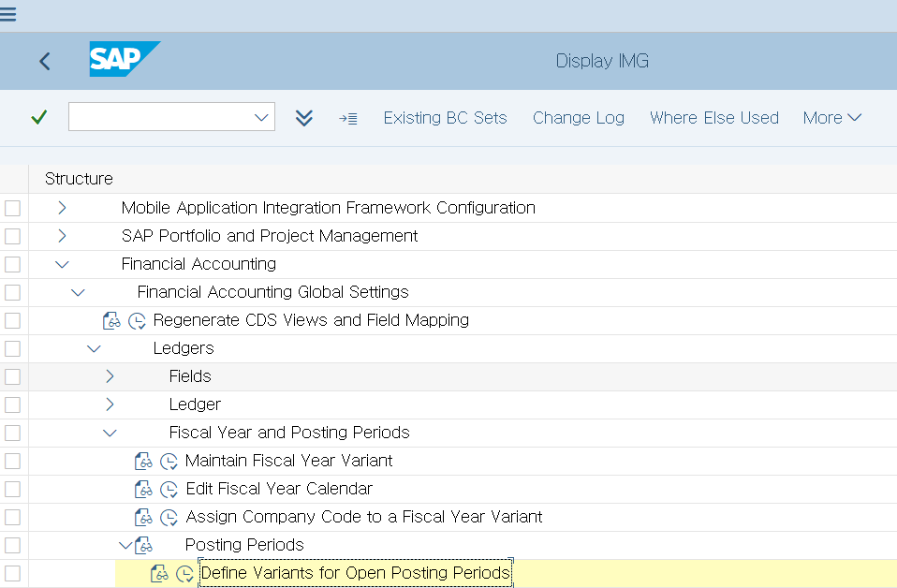Select Assign Company Code to a Fiscal Year Variant
The image size is (897, 588).
tap(364, 517)
